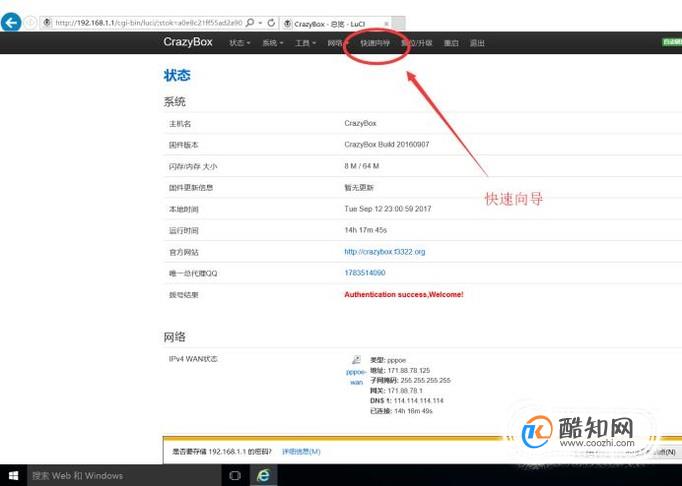Click the CrazyBox brand logo link
Screen dimensions: 682x486
[x=188, y=42]
